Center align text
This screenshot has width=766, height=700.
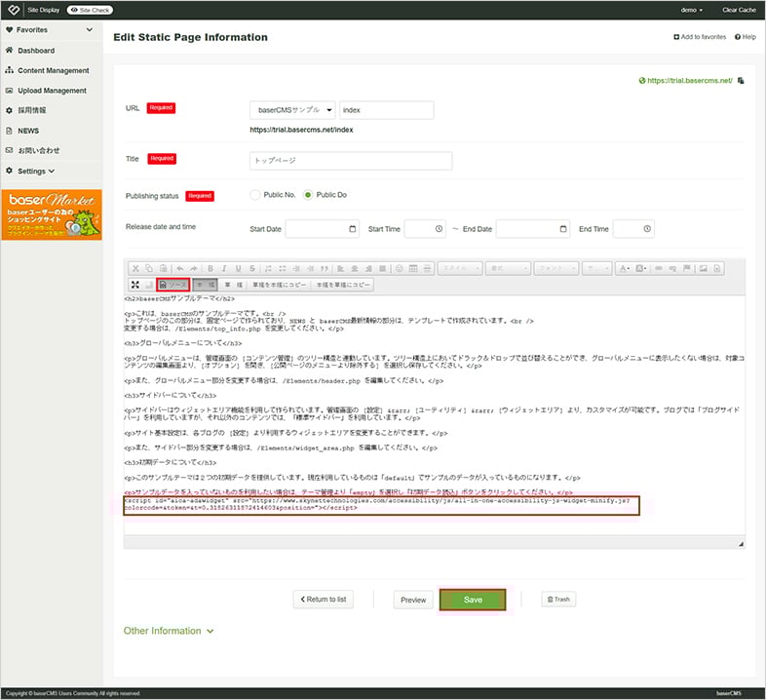[x=355, y=268]
